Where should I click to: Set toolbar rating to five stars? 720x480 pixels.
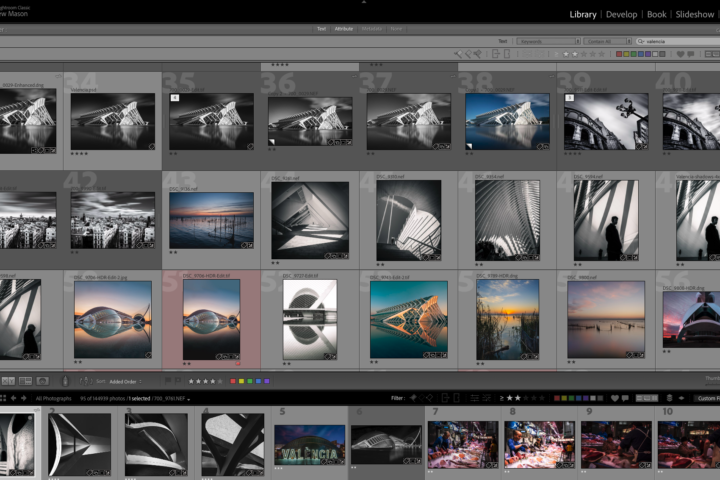219,381
